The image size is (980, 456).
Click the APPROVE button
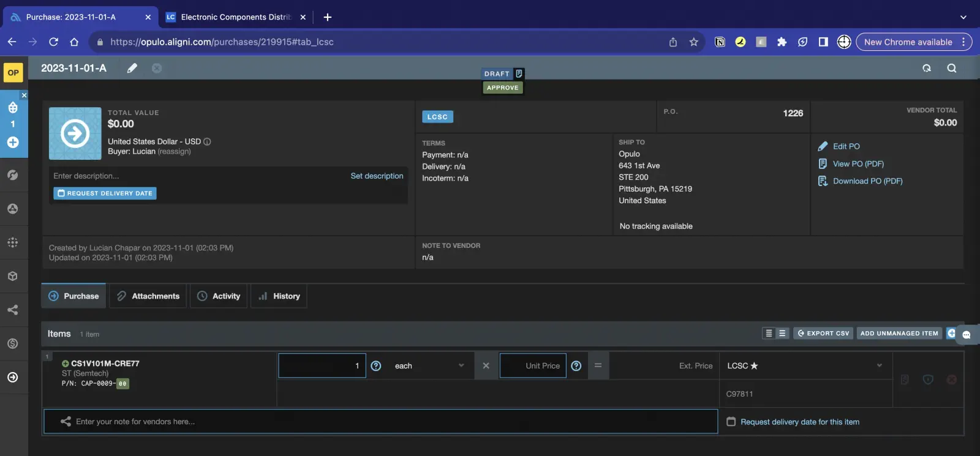coord(502,88)
